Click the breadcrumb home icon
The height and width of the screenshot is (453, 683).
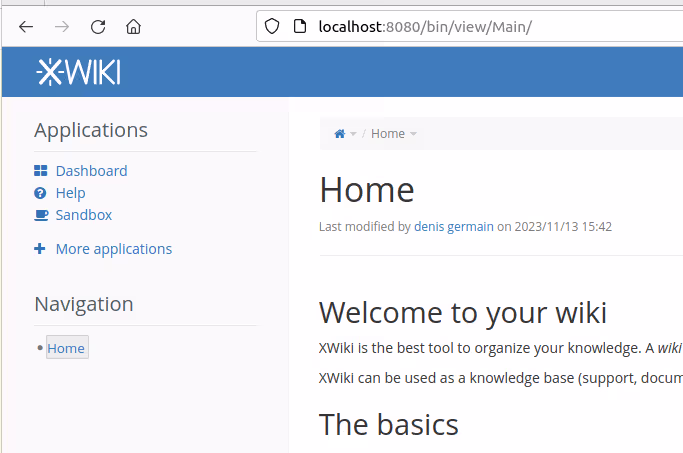coord(340,134)
